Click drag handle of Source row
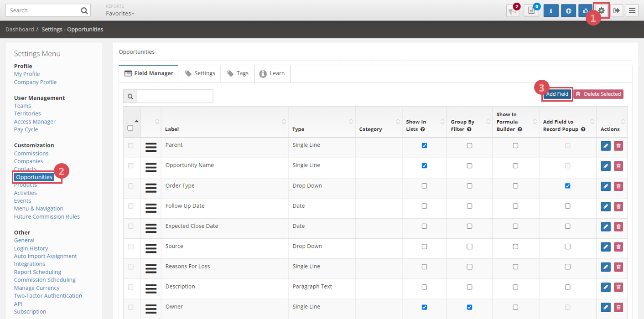The width and height of the screenshot is (644, 319). pyautogui.click(x=151, y=248)
